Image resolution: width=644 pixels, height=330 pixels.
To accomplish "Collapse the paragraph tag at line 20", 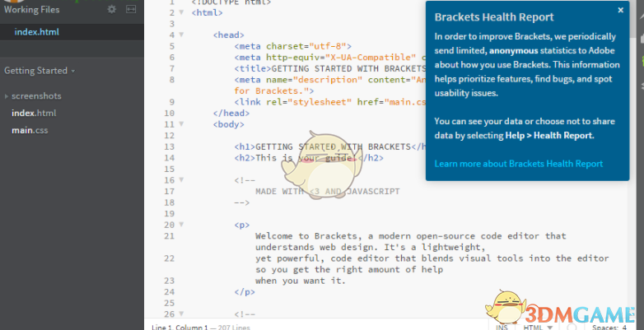I will tap(182, 224).
